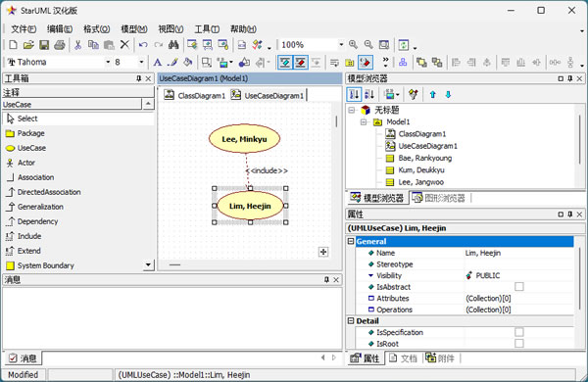Open the zoom percentage dropdown

341,45
